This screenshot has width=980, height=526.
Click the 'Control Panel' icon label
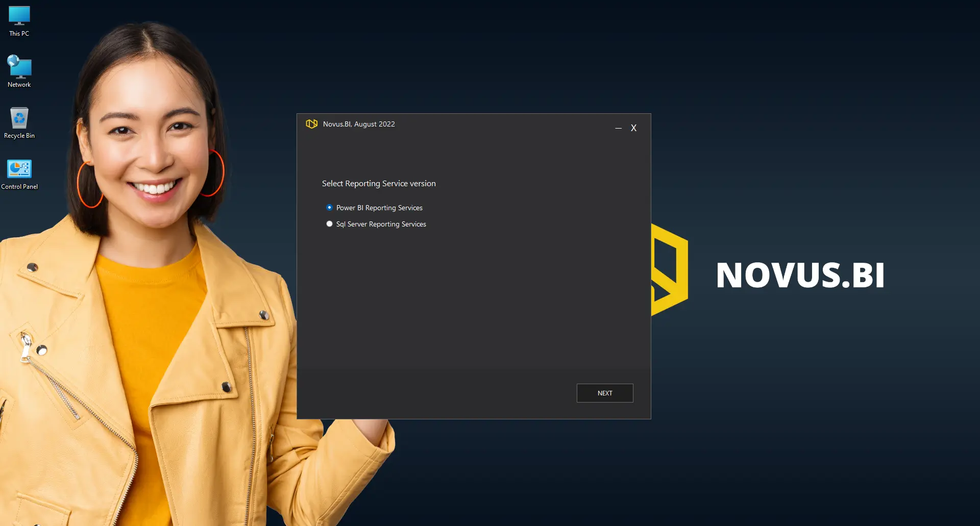point(19,187)
